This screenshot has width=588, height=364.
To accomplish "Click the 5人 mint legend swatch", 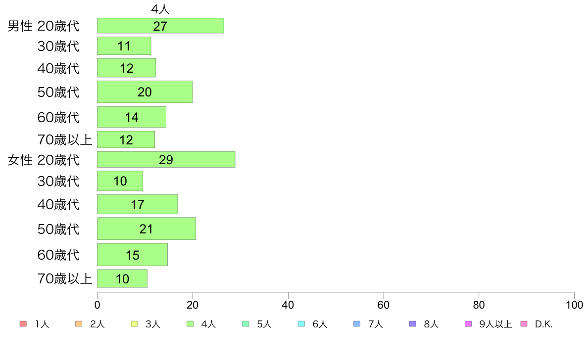I will [245, 324].
